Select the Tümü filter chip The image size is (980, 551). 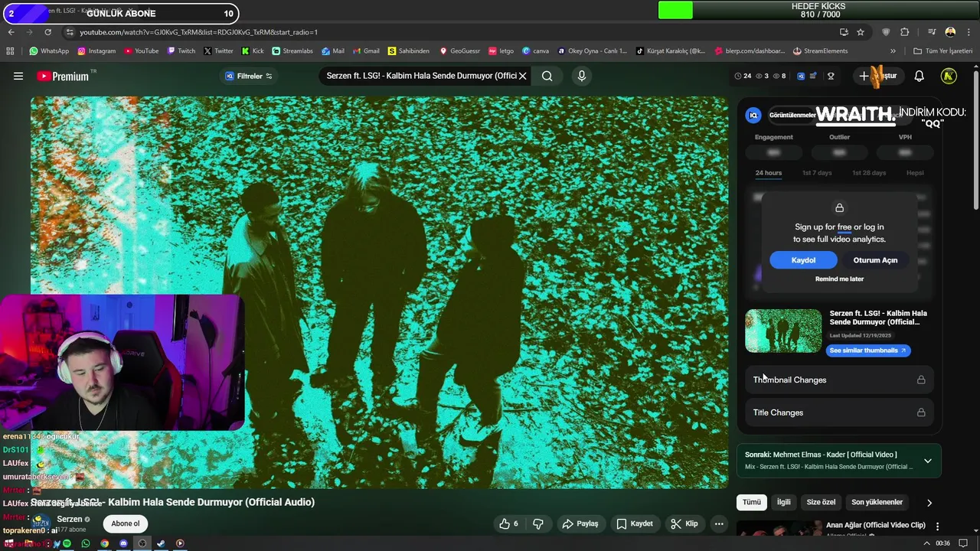tap(752, 502)
